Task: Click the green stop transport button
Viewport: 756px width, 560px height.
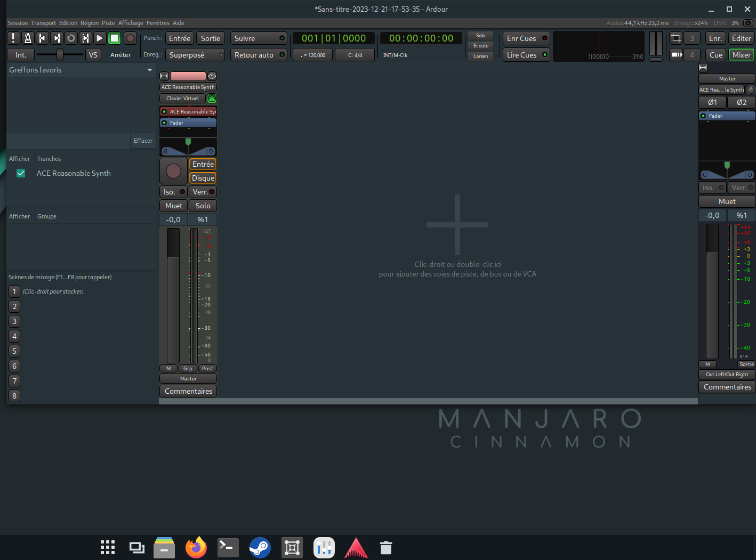Action: point(114,38)
